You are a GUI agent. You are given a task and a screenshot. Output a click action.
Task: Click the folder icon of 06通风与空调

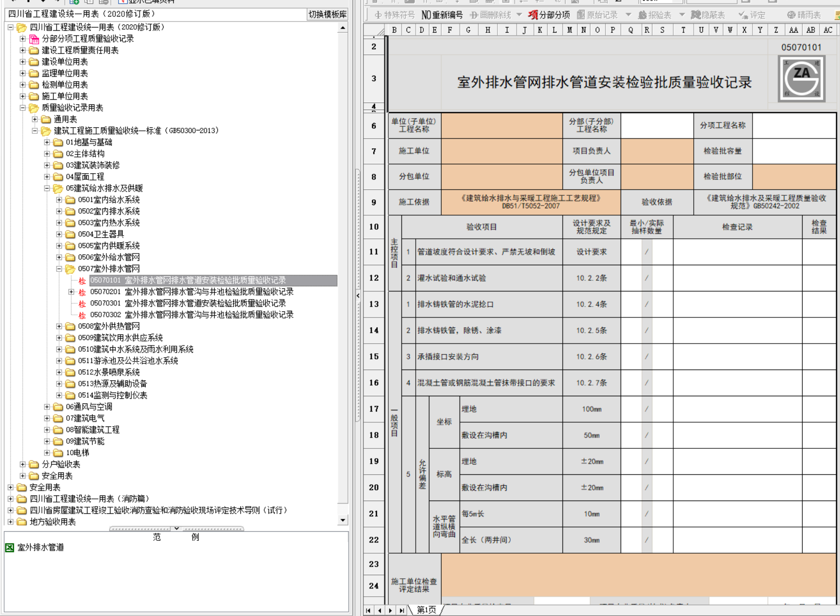(58, 407)
